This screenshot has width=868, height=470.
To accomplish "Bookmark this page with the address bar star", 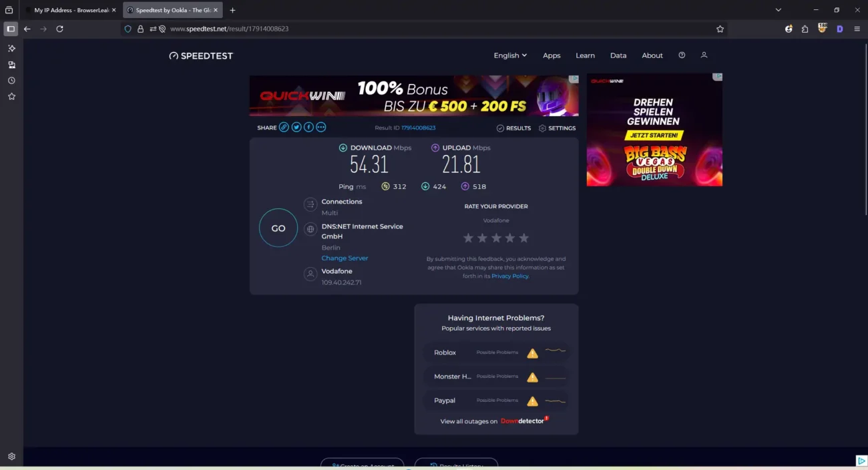I will pyautogui.click(x=720, y=29).
